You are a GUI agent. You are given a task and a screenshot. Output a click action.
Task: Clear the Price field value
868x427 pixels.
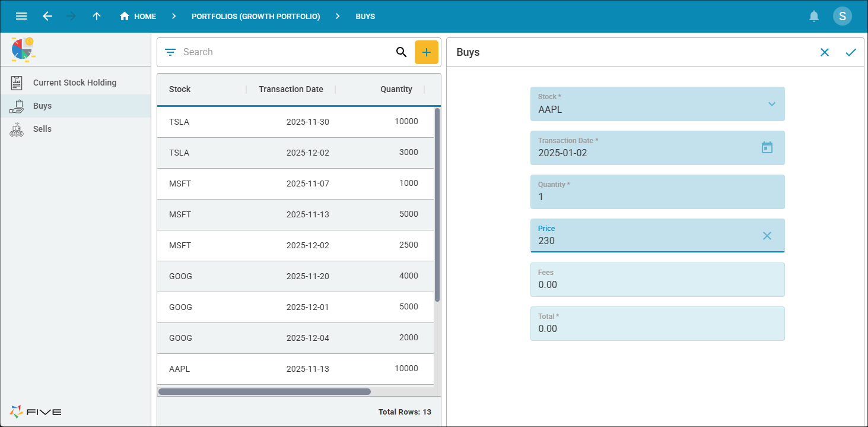767,236
